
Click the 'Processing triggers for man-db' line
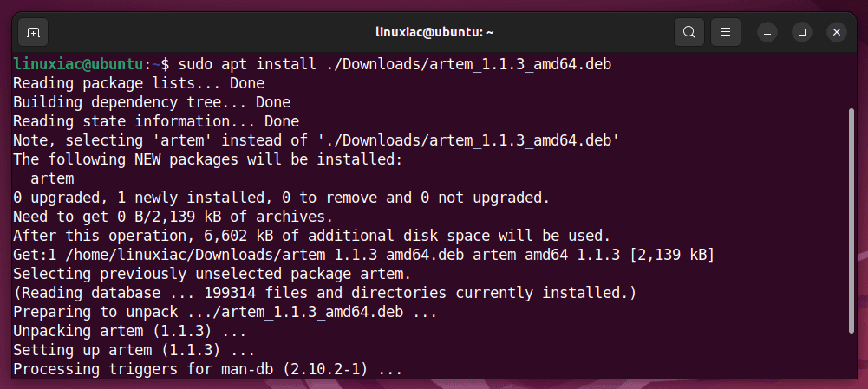(x=207, y=369)
